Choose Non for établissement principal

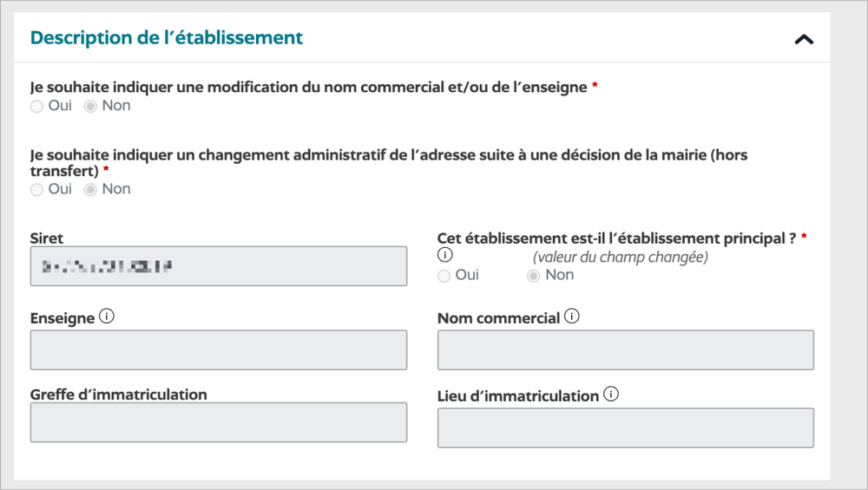[534, 276]
